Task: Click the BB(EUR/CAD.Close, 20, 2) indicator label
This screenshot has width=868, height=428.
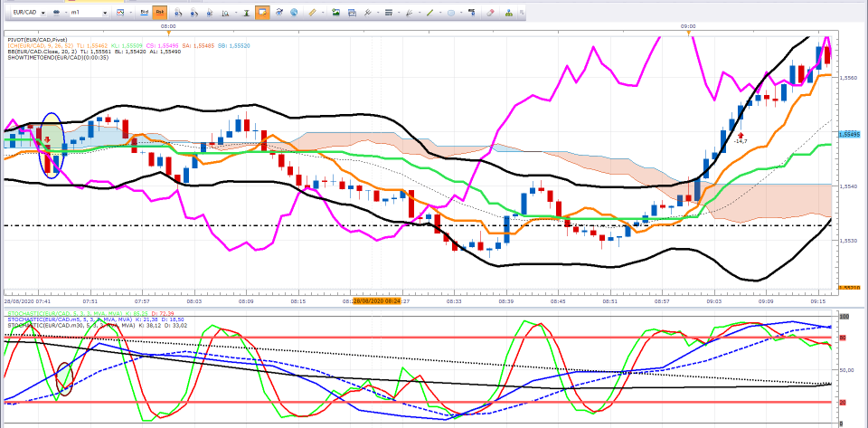Action: [x=42, y=52]
